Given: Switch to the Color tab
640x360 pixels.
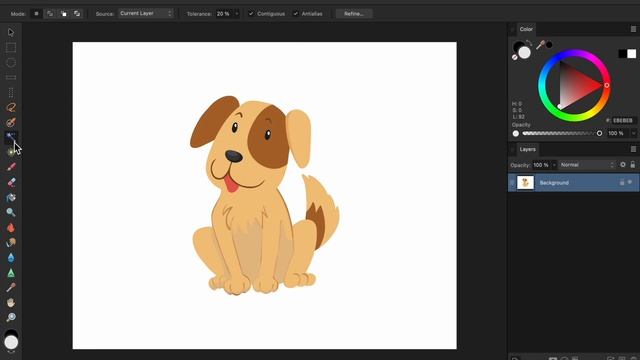Looking at the screenshot, I should (526, 29).
